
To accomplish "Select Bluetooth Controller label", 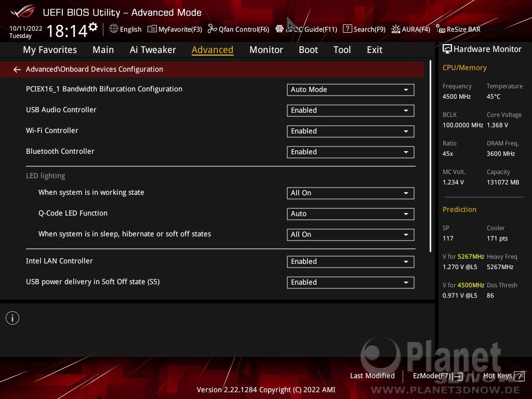I will click(x=60, y=151).
